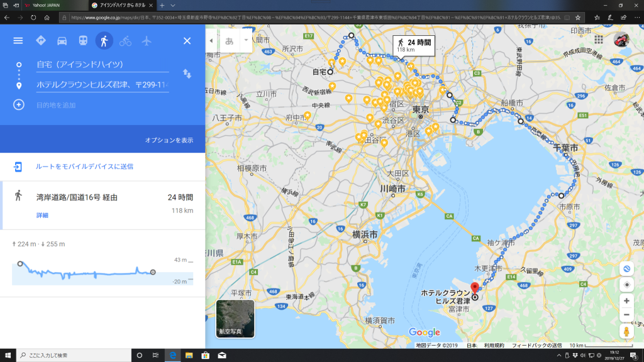Click destination field ホテルクラウンヒルズ君津
This screenshot has width=644, height=362.
(103, 85)
